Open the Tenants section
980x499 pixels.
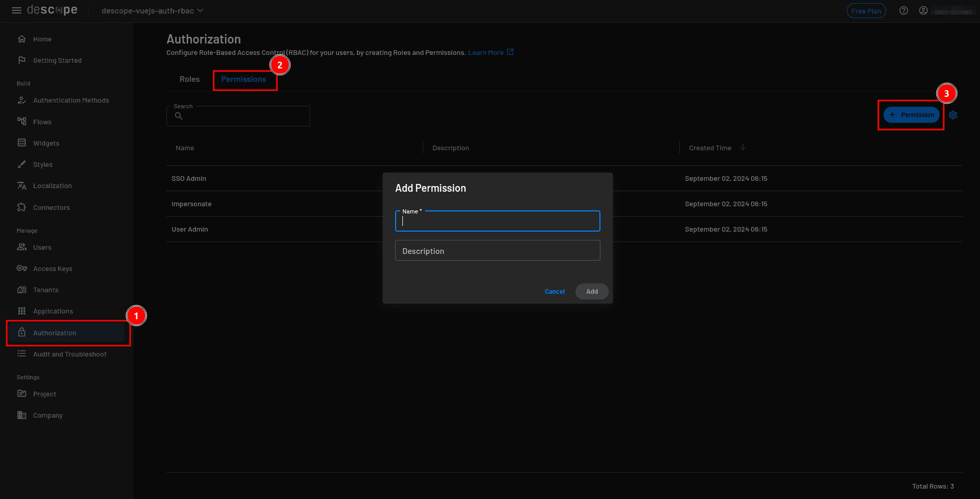tap(46, 290)
